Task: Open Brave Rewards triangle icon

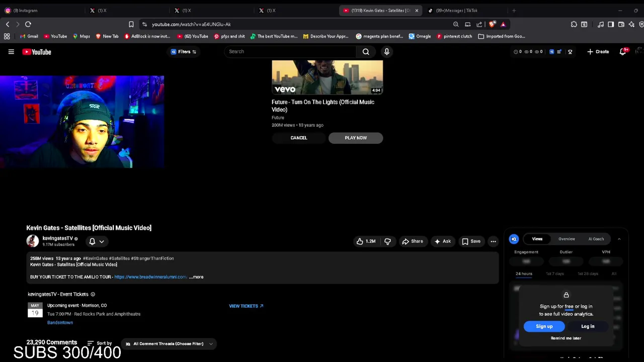Action: (x=503, y=24)
